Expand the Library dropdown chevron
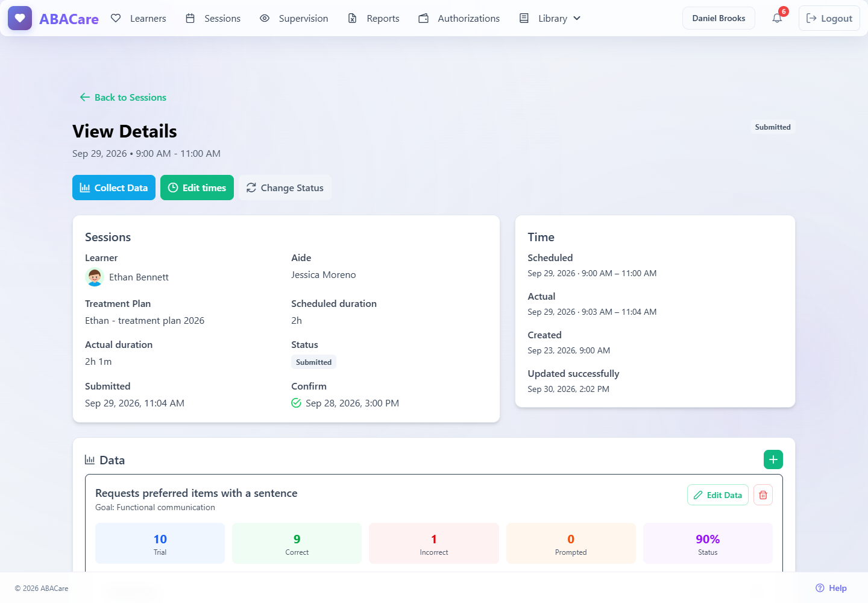Viewport: 868px width, 603px height. pos(577,18)
